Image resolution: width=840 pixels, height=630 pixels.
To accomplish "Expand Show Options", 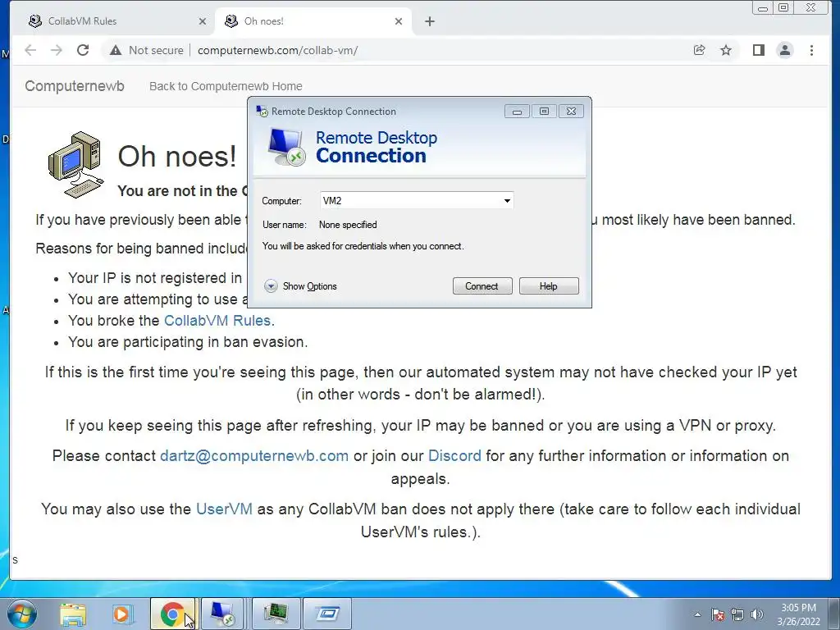I will click(300, 286).
